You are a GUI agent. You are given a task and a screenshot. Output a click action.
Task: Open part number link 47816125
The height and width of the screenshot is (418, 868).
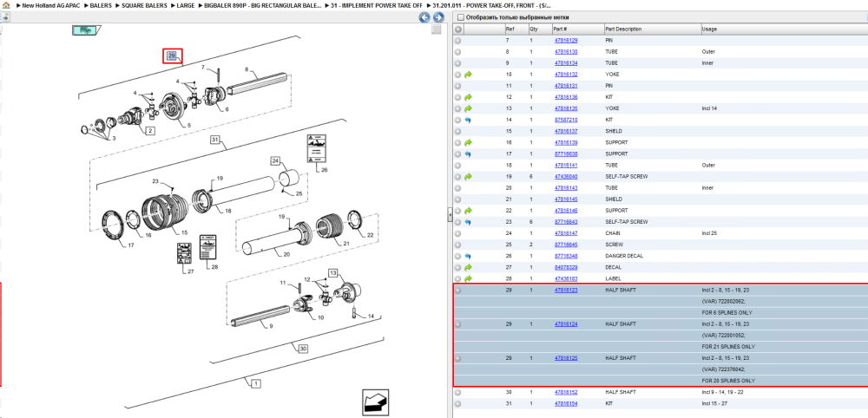pyautogui.click(x=566, y=358)
